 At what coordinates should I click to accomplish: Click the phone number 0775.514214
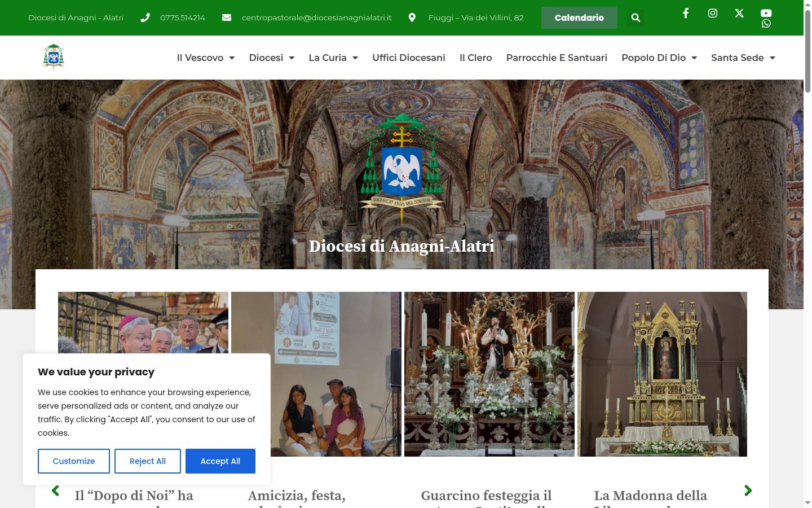click(183, 17)
